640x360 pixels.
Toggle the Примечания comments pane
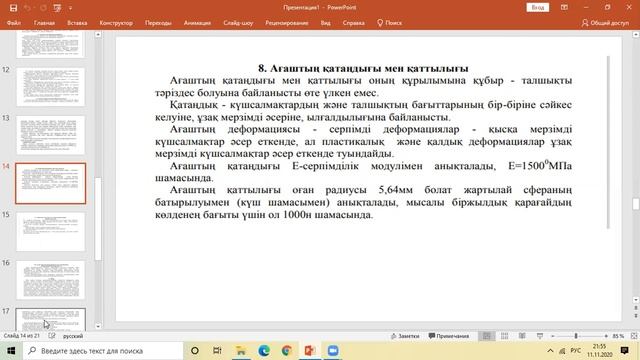[449, 336]
